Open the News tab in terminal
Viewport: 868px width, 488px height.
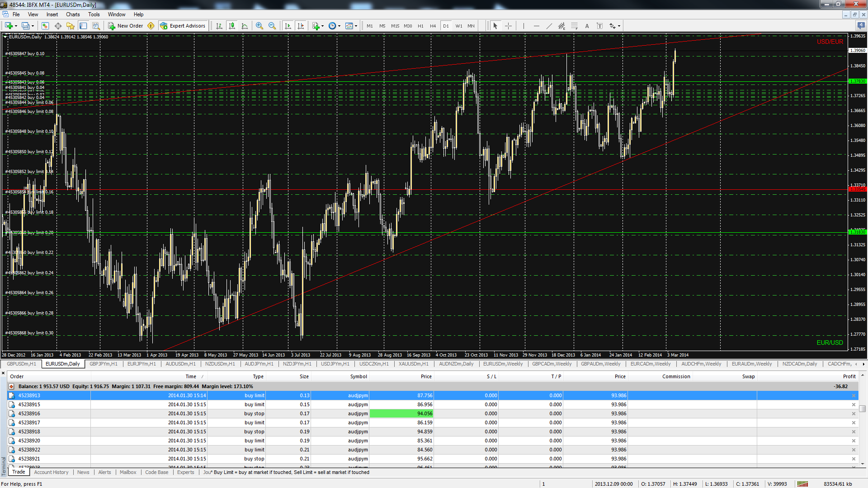point(83,472)
